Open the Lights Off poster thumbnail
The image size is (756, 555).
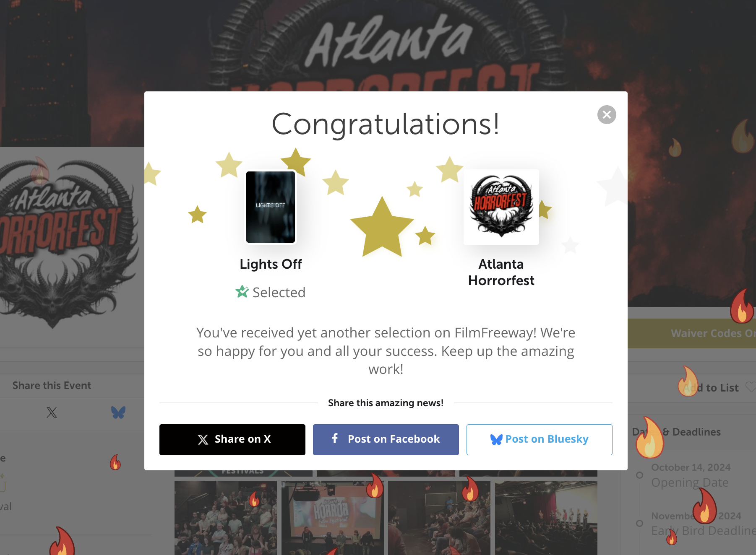(271, 207)
